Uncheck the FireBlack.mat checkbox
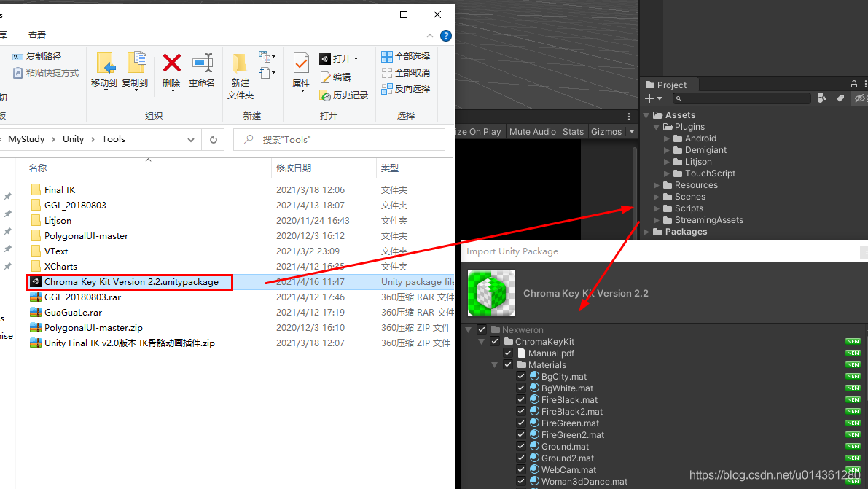The height and width of the screenshot is (489, 868). pyautogui.click(x=521, y=399)
